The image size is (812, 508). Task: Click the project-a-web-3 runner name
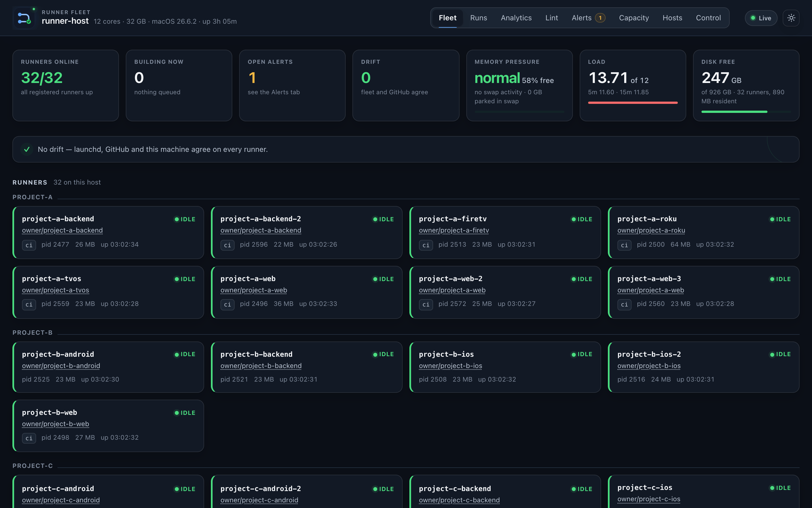click(649, 279)
